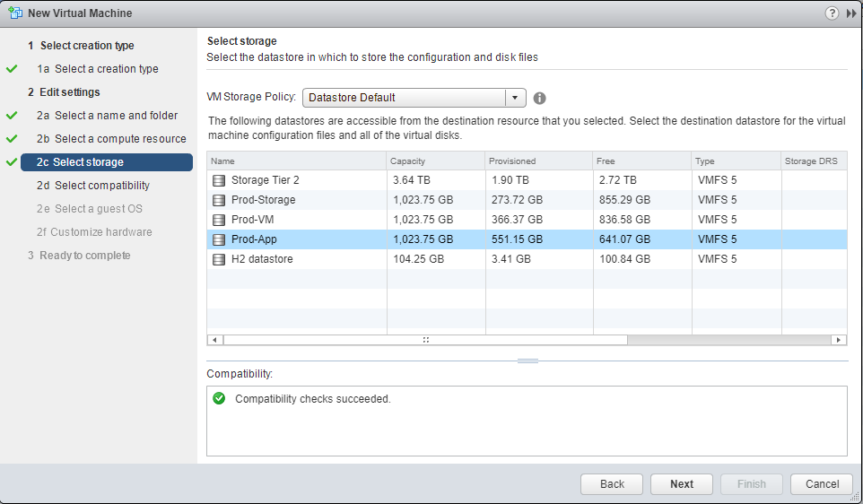This screenshot has height=504, width=863.
Task: Click the wizard resize grip corner
Action: point(854,496)
